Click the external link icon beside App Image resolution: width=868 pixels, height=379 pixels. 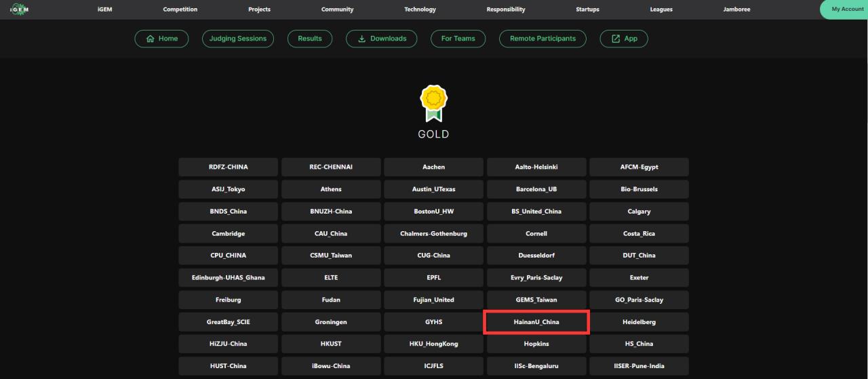click(x=616, y=39)
